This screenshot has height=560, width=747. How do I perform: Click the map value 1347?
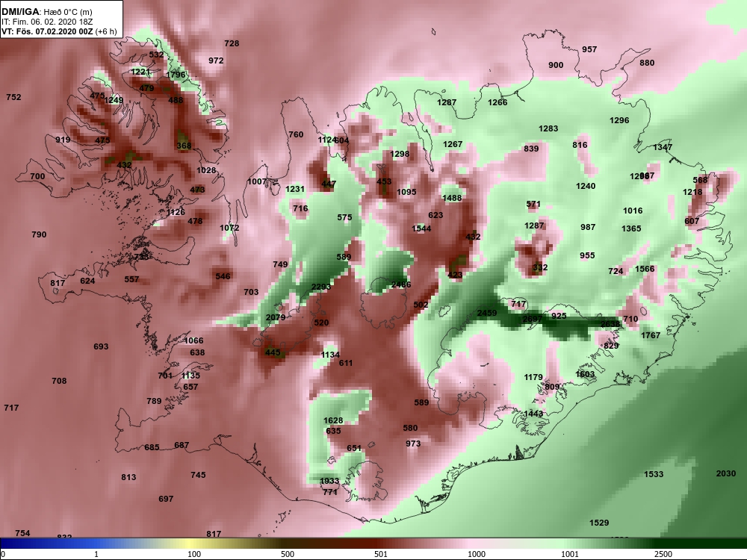663,147
